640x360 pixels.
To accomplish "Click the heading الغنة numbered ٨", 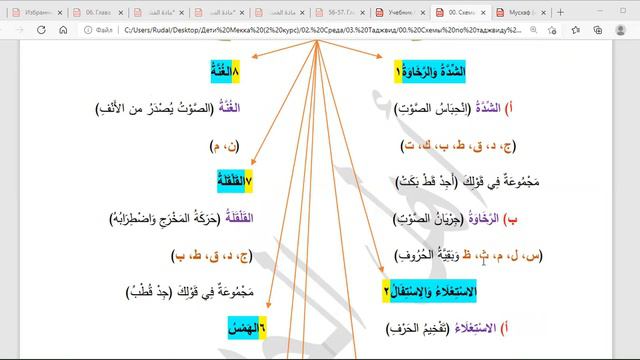I will coord(225,71).
